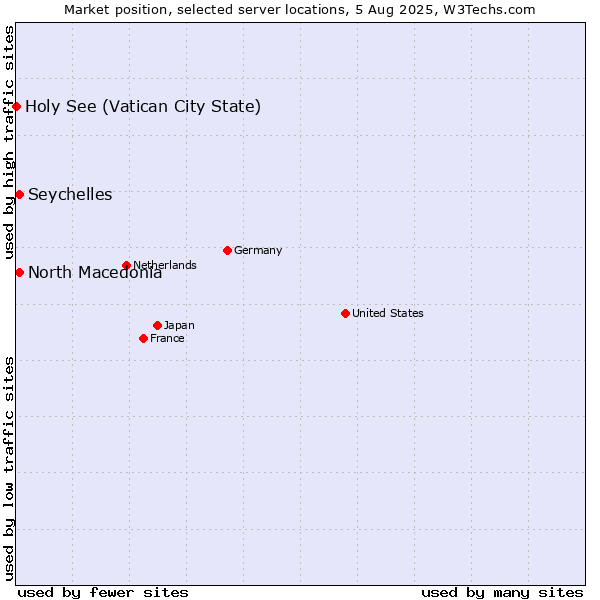600x600 pixels.
Task: Select the 'Holy See (Vatican City State)' label
Action: pos(143,107)
